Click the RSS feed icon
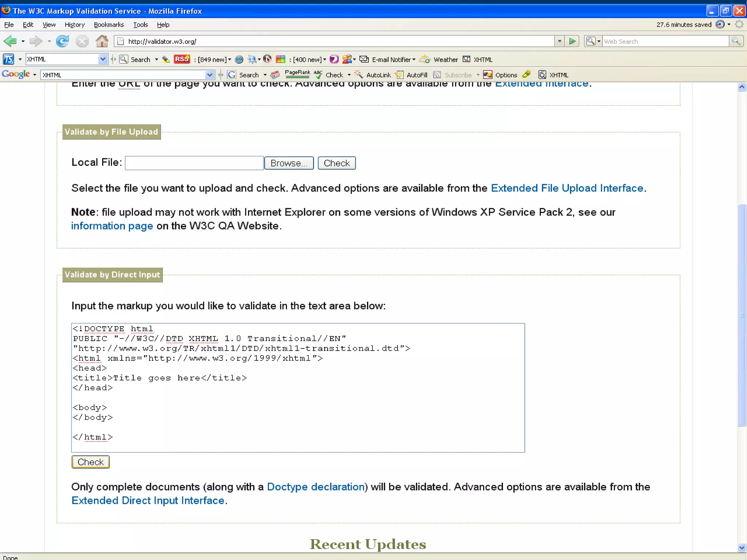Viewport: 747px width, 560px height. pyautogui.click(x=182, y=59)
